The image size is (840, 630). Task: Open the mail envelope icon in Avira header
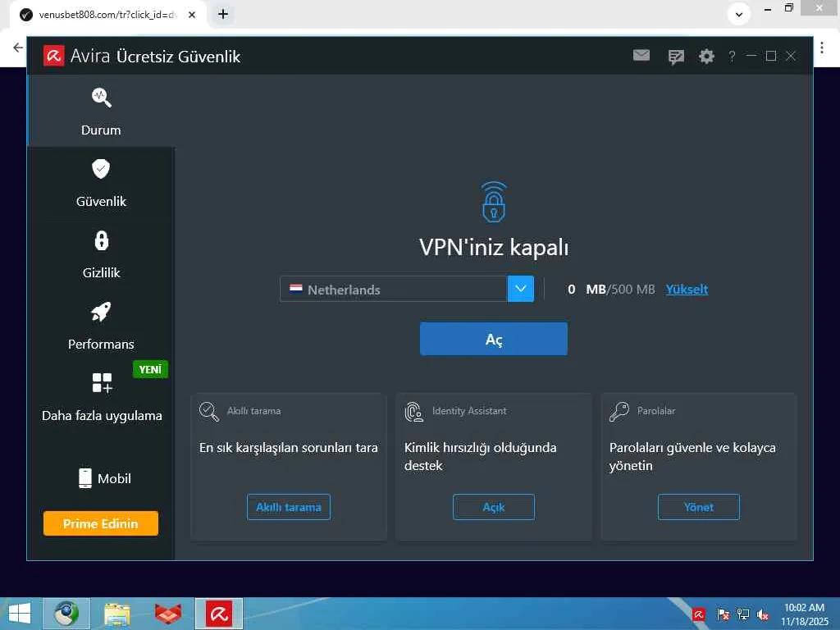(x=641, y=55)
